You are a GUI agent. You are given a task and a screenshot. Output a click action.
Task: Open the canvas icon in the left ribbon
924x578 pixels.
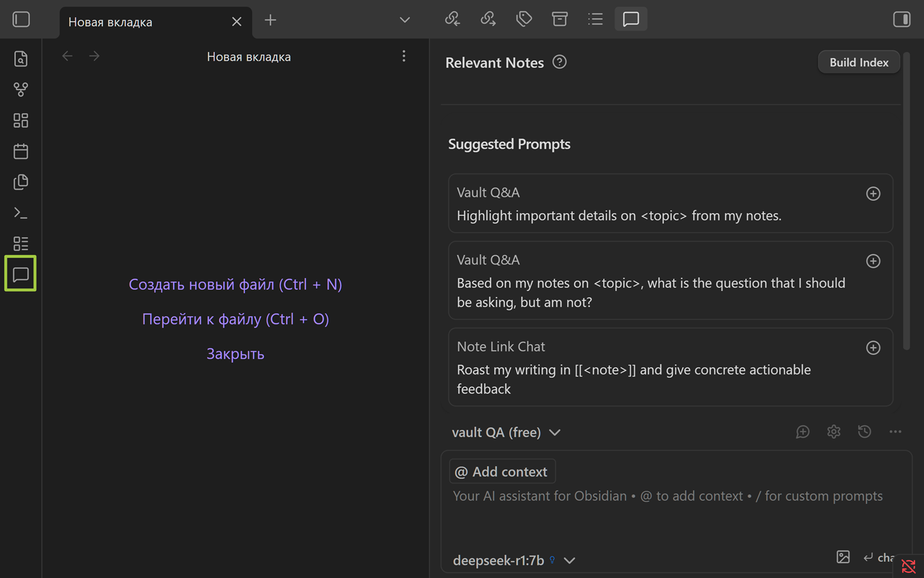[x=21, y=121]
